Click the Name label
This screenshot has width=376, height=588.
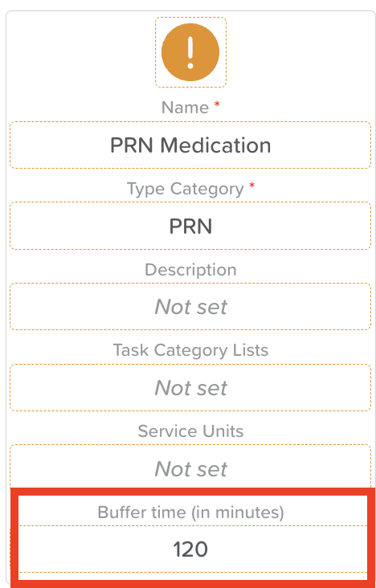pos(185,108)
